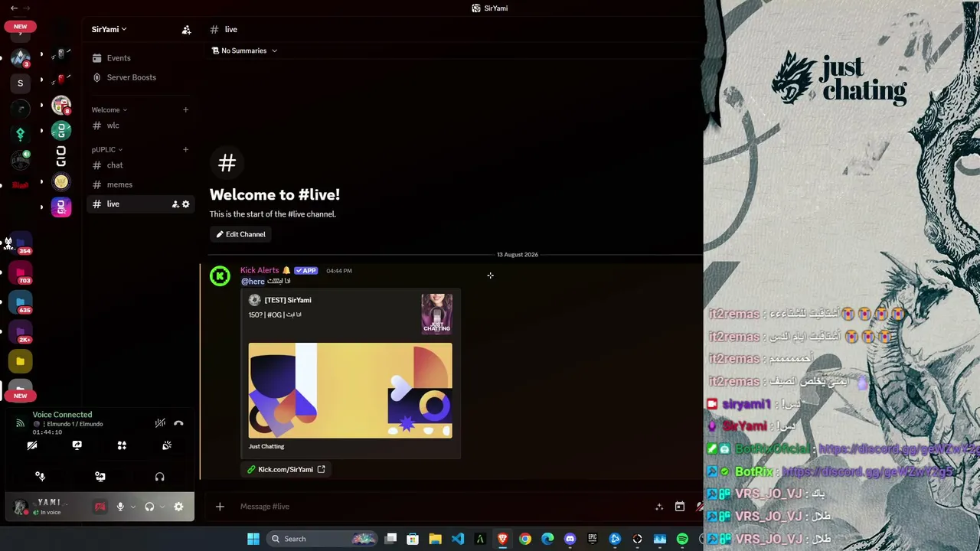Open the Windows Start menu
The width and height of the screenshot is (980, 551).
click(x=253, y=539)
